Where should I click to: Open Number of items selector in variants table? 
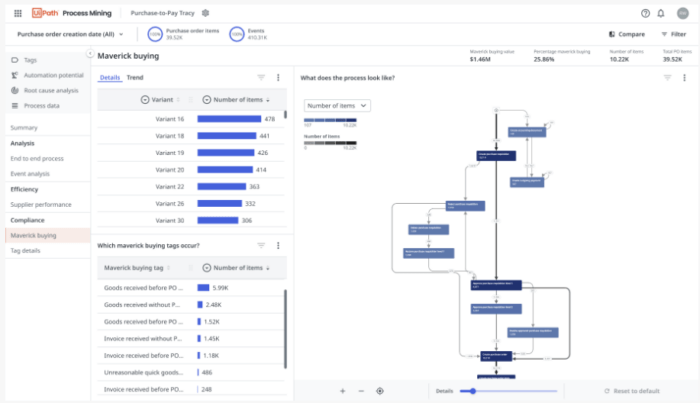[206, 100]
